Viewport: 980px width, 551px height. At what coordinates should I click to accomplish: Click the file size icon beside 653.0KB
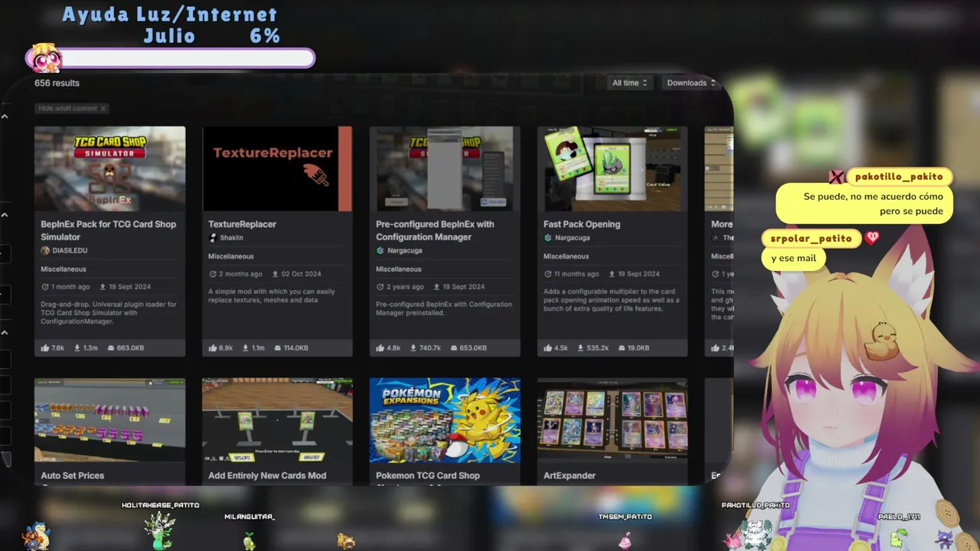(x=453, y=348)
